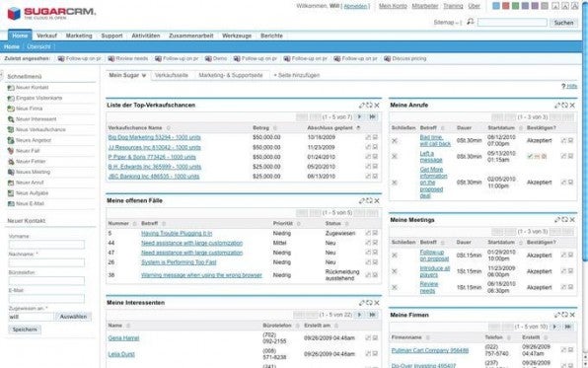The height and width of the screenshot is (368, 588).
Task: Click the largest font size icon
Action: click(x=575, y=6)
